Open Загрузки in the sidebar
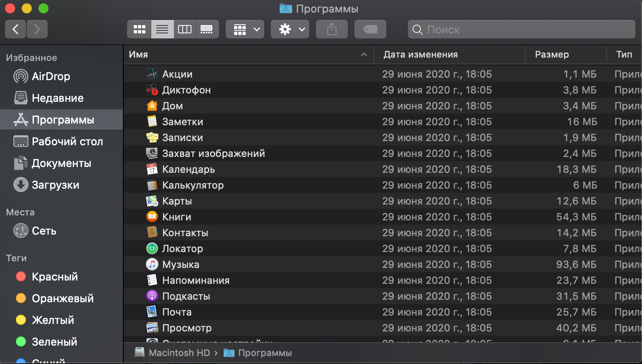This screenshot has width=642, height=364. pos(61,185)
